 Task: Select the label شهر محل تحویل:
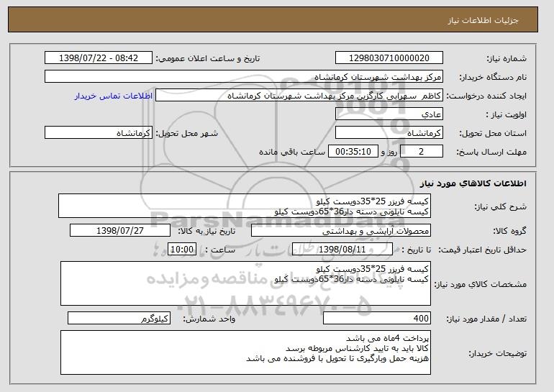187,133
